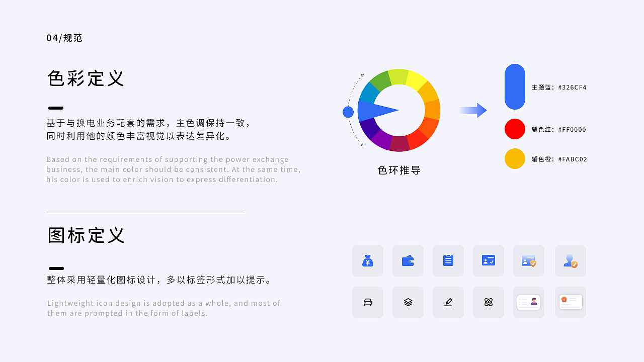Screen dimensions: 644x362
Task: Open the blue ID card check icon
Action: (489, 261)
